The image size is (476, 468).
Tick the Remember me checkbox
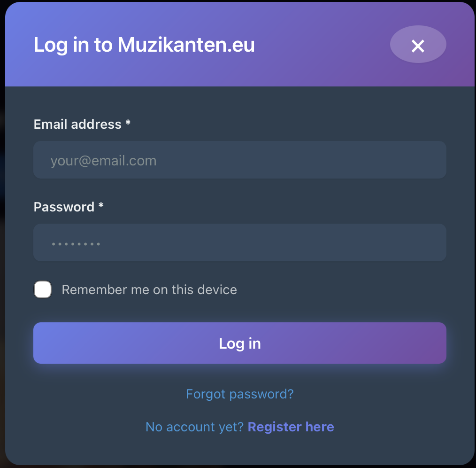tap(43, 289)
